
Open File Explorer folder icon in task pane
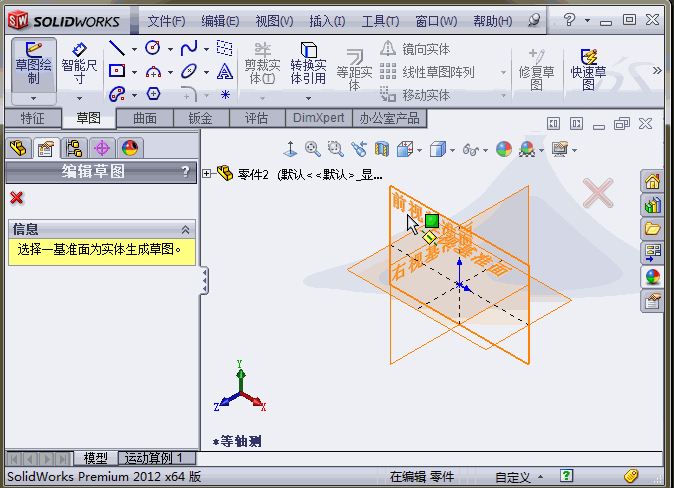pyautogui.click(x=652, y=229)
